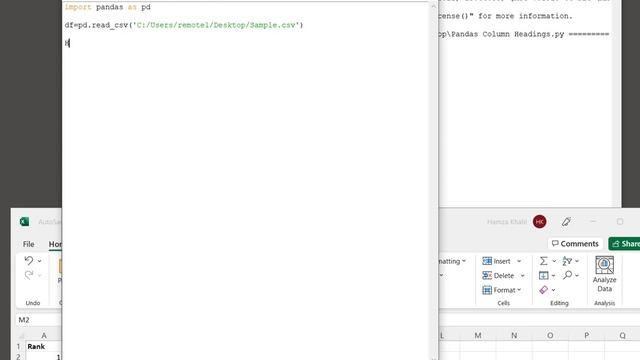Click the Undo arrow icon in Excel
This screenshot has width=640, height=360.
click(x=29, y=260)
